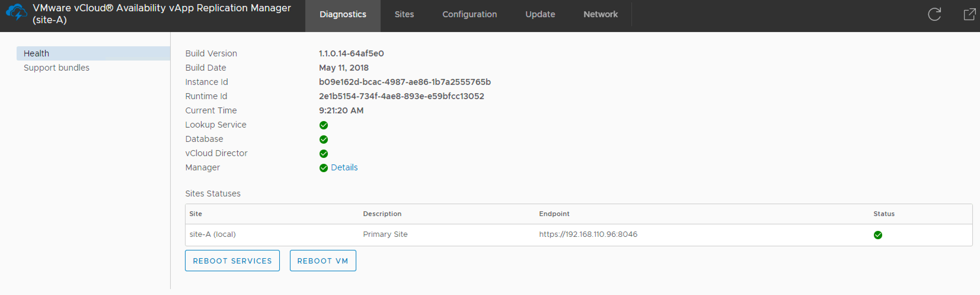
Task: Click the Endpoint column header
Action: 554,214
